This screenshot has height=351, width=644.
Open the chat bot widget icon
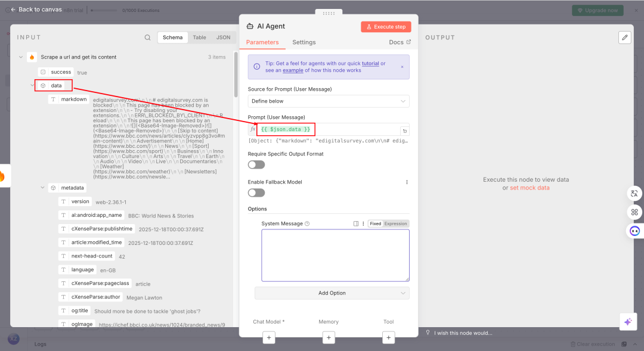pos(634,231)
